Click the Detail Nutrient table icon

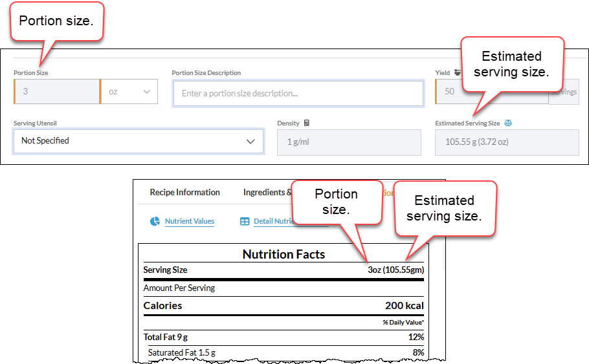[x=245, y=221]
